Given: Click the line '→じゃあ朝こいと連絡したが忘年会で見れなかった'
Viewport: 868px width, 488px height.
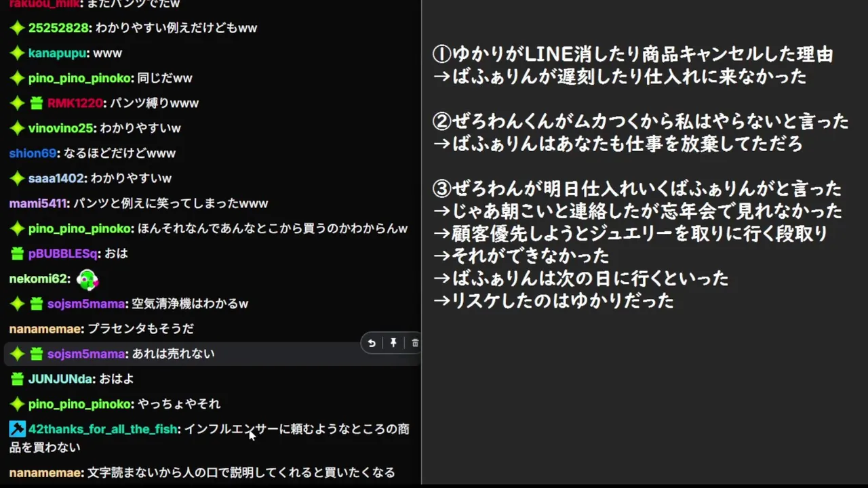Looking at the screenshot, I should tap(637, 211).
